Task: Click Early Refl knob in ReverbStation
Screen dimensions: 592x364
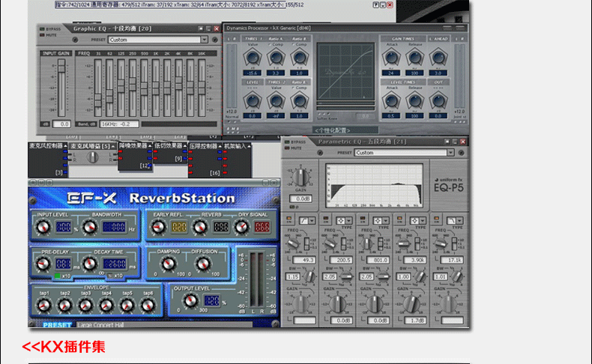Action: pos(158,227)
